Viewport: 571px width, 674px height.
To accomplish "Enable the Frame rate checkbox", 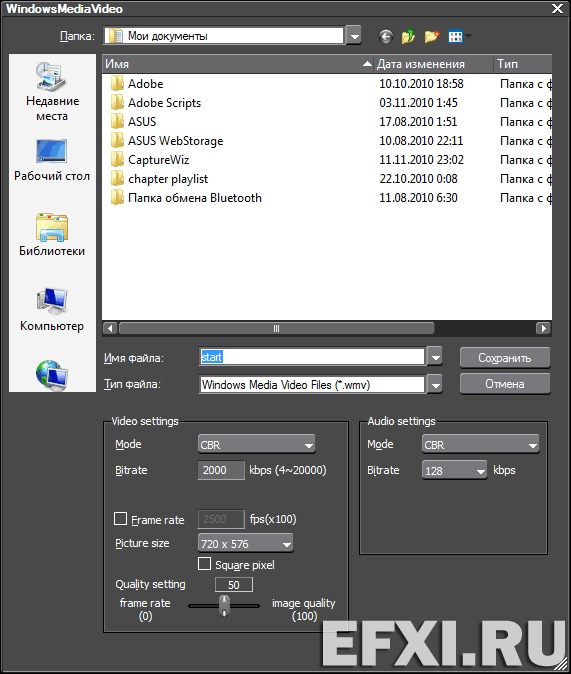I will coord(120,518).
